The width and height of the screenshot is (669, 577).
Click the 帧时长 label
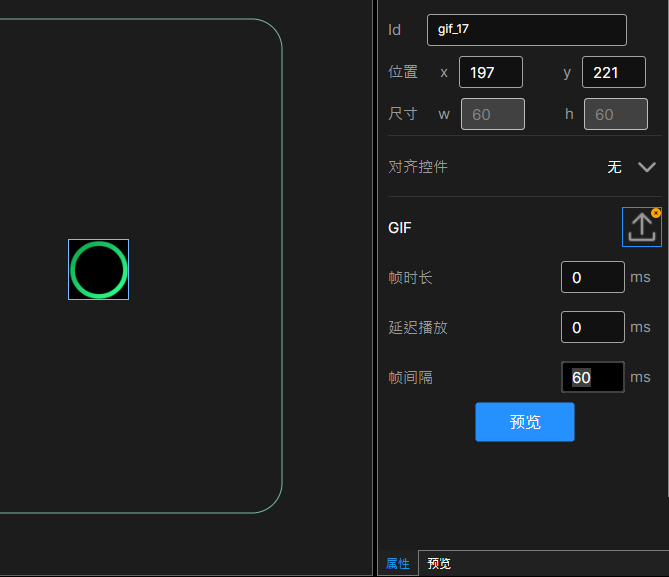coord(410,277)
